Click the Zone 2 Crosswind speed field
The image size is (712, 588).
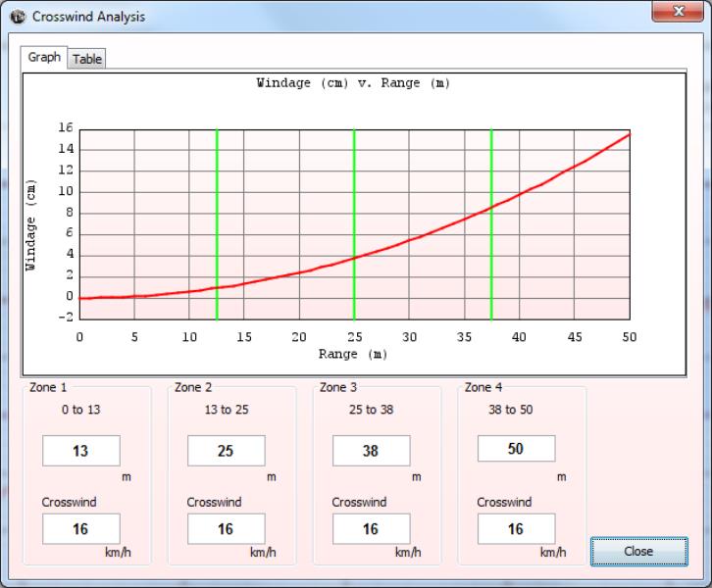click(226, 528)
